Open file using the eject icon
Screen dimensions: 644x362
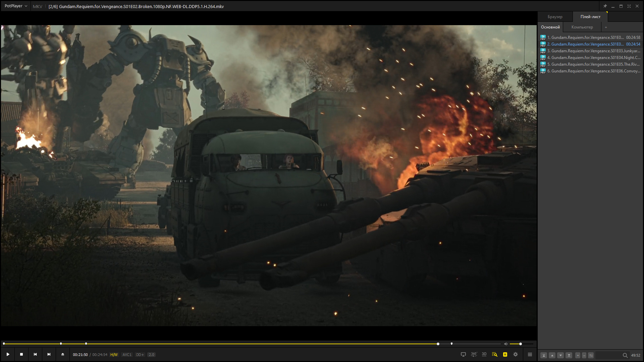click(x=62, y=354)
